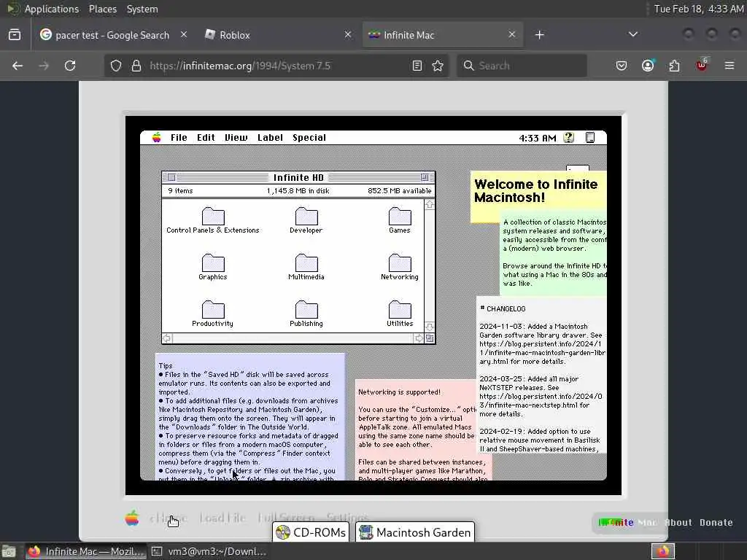Image resolution: width=747 pixels, height=560 pixels.
Task: Reload the current page
Action: [70, 66]
